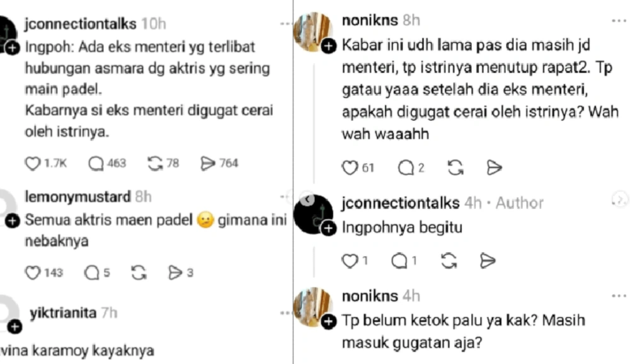Open replies on lemonymustard's padel comment
This screenshot has height=364, width=630.
[x=93, y=273]
